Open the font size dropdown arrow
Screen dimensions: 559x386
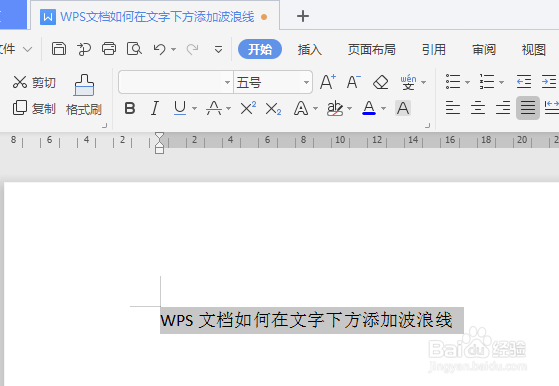306,82
